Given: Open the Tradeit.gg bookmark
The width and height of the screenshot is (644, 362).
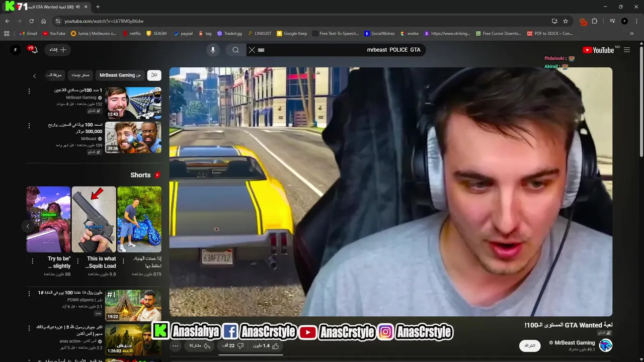Looking at the screenshot, I should tap(230, 34).
